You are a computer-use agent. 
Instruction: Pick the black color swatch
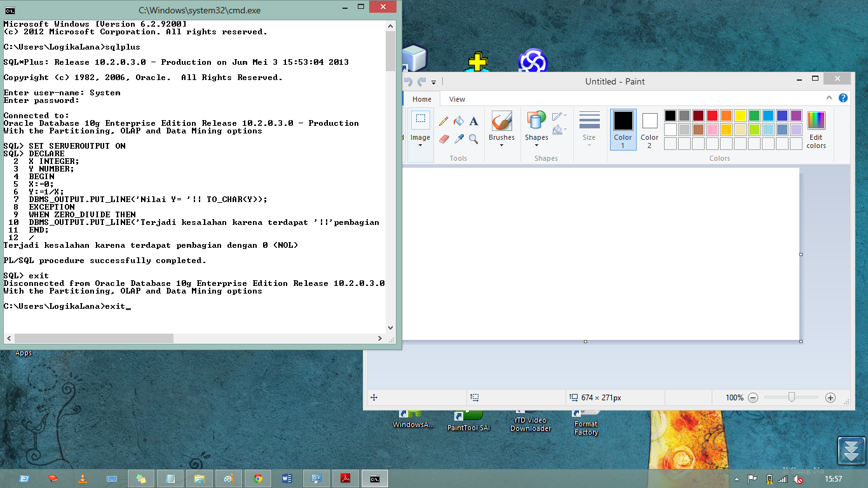pyautogui.click(x=670, y=116)
